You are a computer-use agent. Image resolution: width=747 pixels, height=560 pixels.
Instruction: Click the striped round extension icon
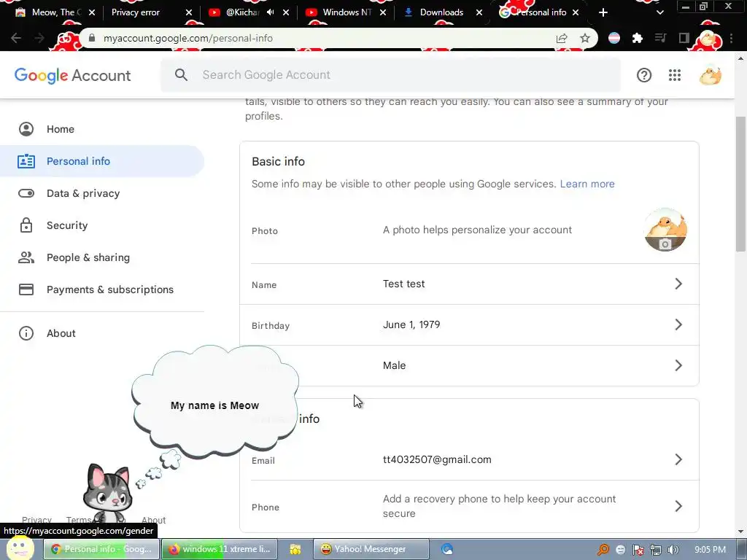point(614,38)
